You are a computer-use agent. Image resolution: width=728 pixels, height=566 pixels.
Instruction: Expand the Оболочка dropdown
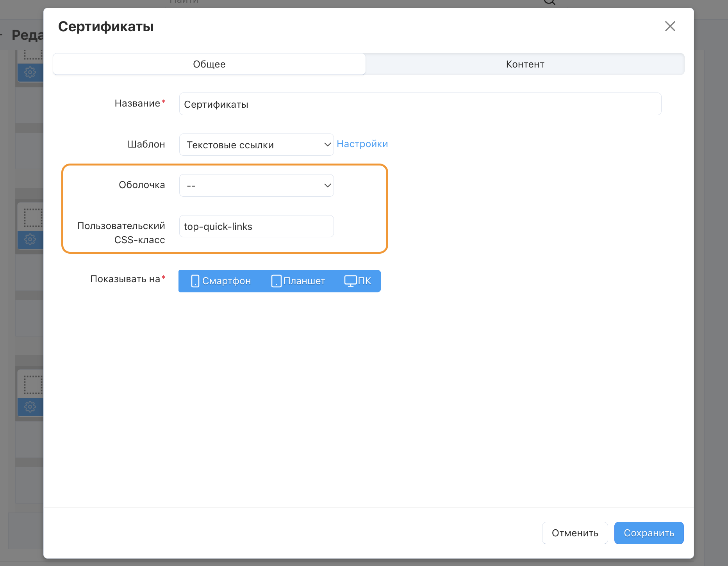click(x=256, y=185)
